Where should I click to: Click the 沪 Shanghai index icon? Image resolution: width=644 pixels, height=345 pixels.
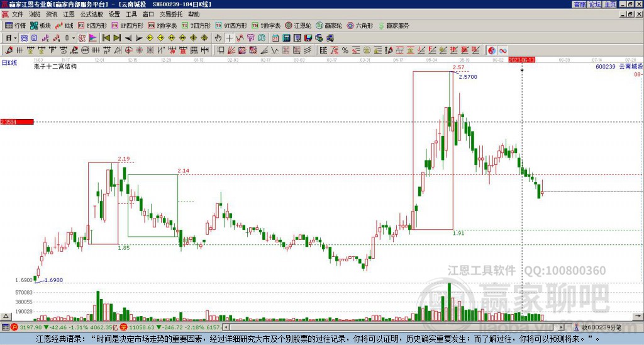(x=14, y=327)
